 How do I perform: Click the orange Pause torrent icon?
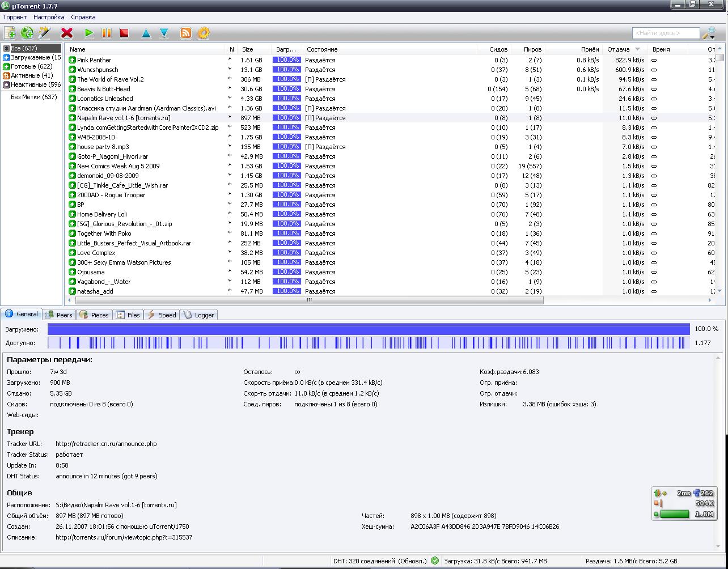(x=107, y=33)
